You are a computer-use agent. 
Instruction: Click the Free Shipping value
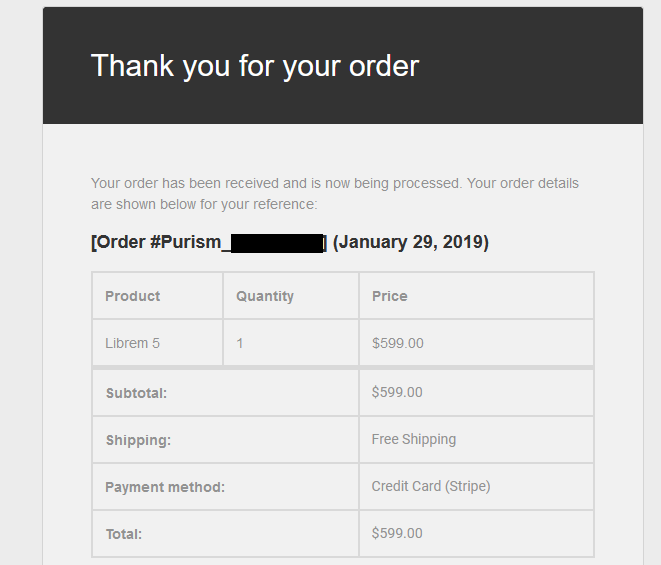414,439
